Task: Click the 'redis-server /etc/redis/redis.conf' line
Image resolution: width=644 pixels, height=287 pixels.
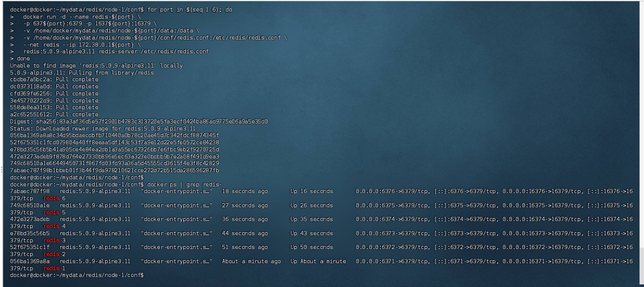Action: [x=116, y=51]
